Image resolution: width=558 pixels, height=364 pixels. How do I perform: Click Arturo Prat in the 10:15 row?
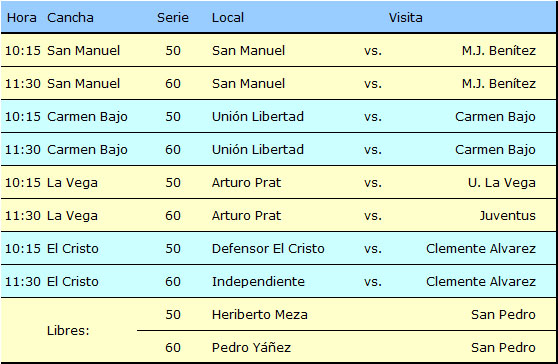[x=246, y=183]
